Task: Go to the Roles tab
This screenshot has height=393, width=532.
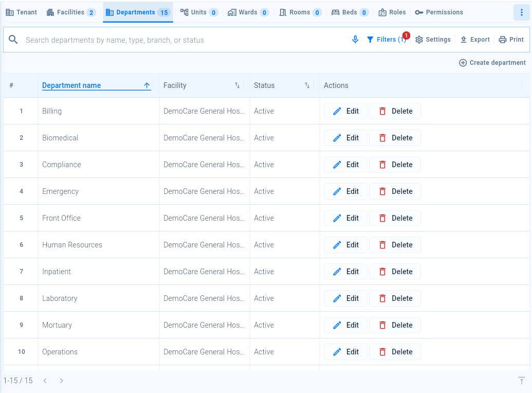Action: (x=392, y=12)
